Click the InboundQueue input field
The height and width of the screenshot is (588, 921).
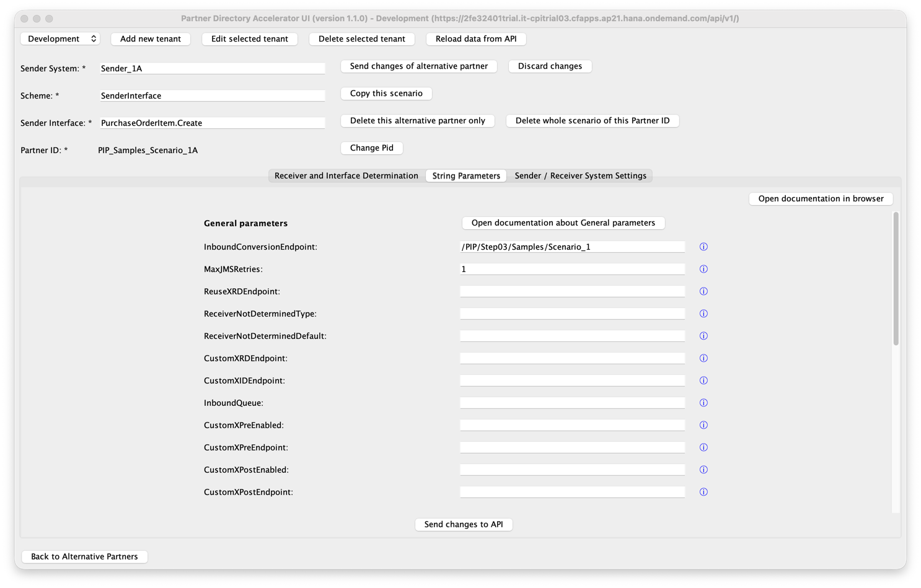point(573,403)
